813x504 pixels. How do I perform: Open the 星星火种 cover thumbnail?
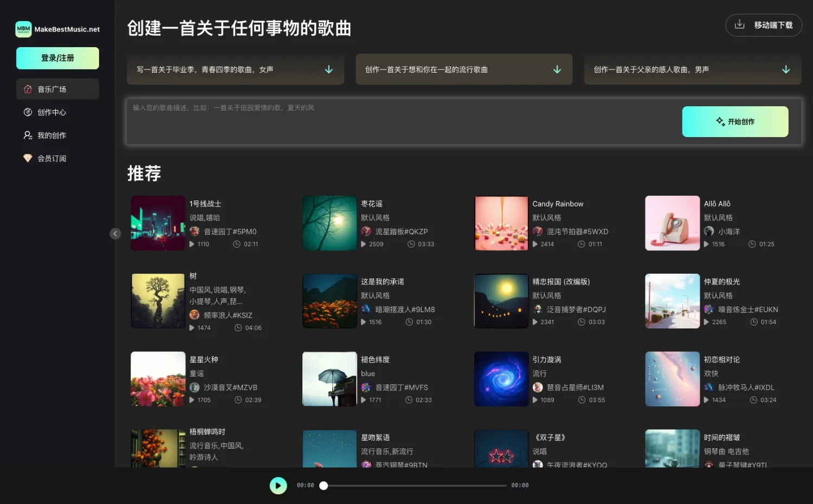point(158,379)
